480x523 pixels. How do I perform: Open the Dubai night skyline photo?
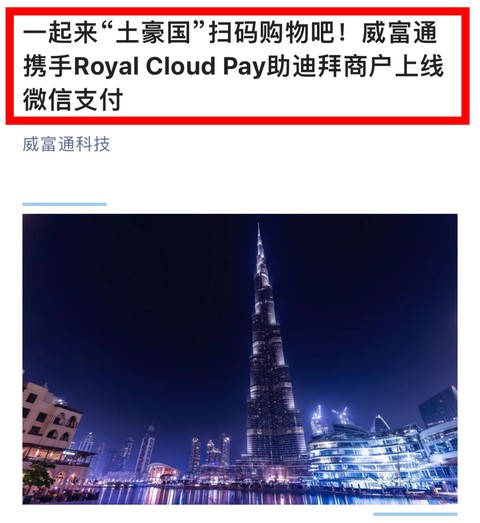[x=240, y=359]
